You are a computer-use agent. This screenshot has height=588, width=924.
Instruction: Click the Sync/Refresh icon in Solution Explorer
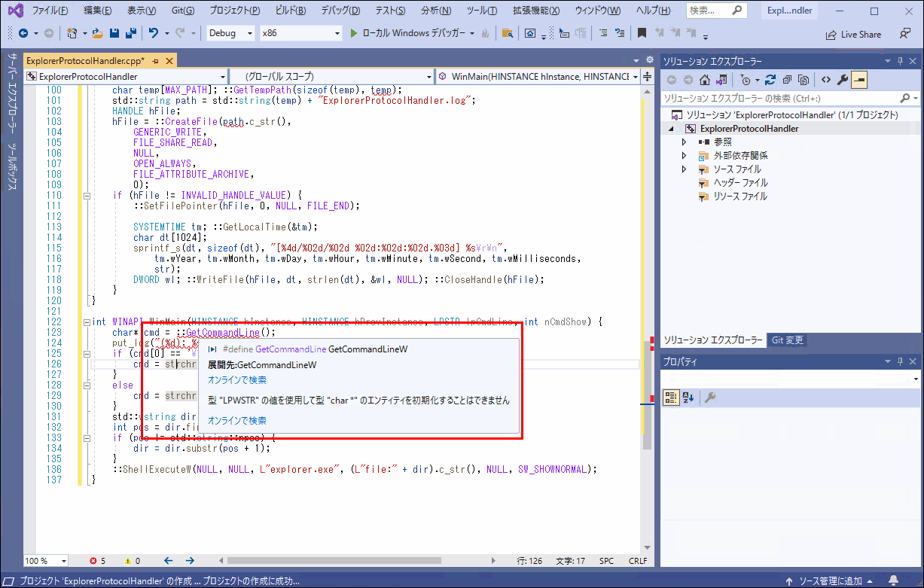pyautogui.click(x=770, y=79)
